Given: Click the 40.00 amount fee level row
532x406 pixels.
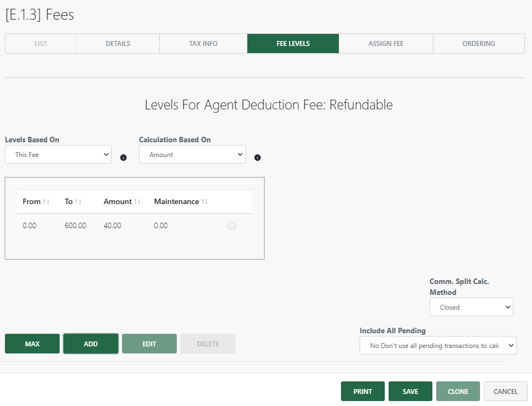Looking at the screenshot, I should tap(112, 225).
